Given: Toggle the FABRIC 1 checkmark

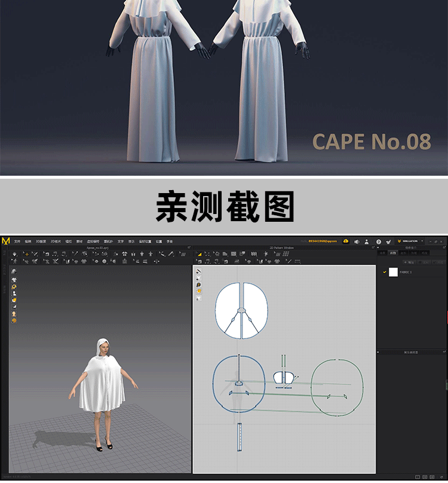Looking at the screenshot, I should 385,272.
